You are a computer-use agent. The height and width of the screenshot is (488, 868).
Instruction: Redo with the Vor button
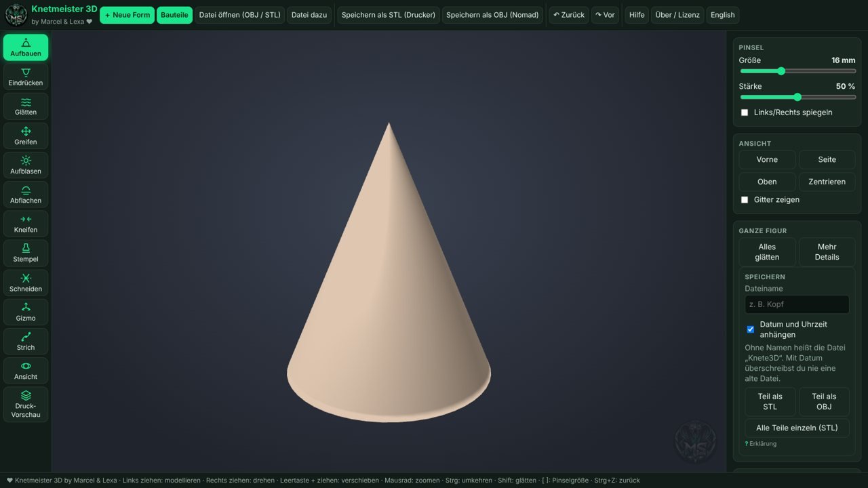click(x=605, y=15)
